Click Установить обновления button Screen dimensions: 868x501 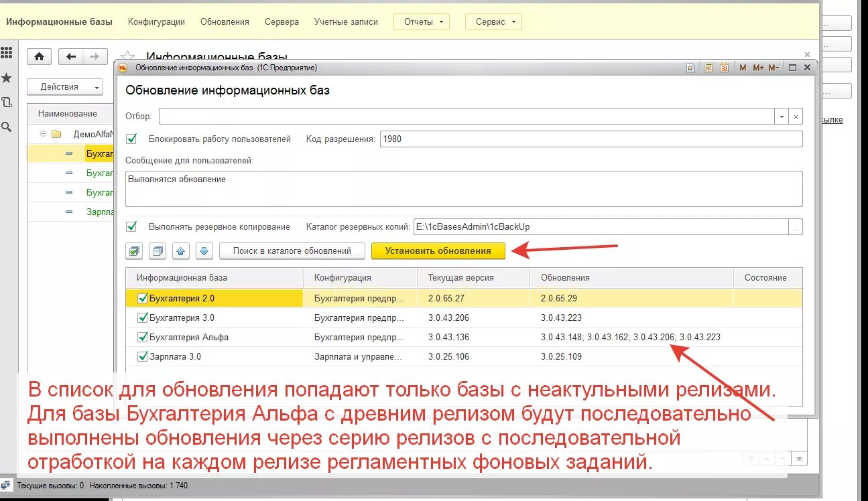point(438,251)
